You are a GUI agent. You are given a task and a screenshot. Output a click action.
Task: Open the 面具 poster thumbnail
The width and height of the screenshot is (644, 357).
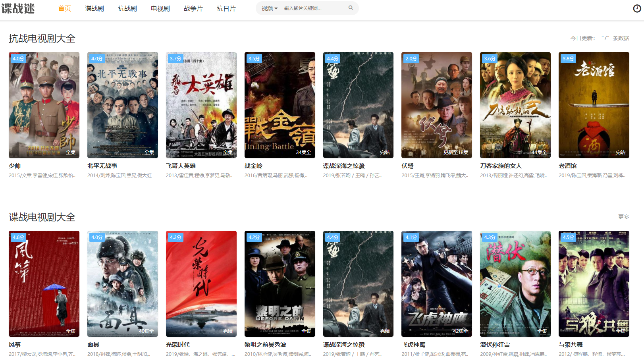point(123,284)
